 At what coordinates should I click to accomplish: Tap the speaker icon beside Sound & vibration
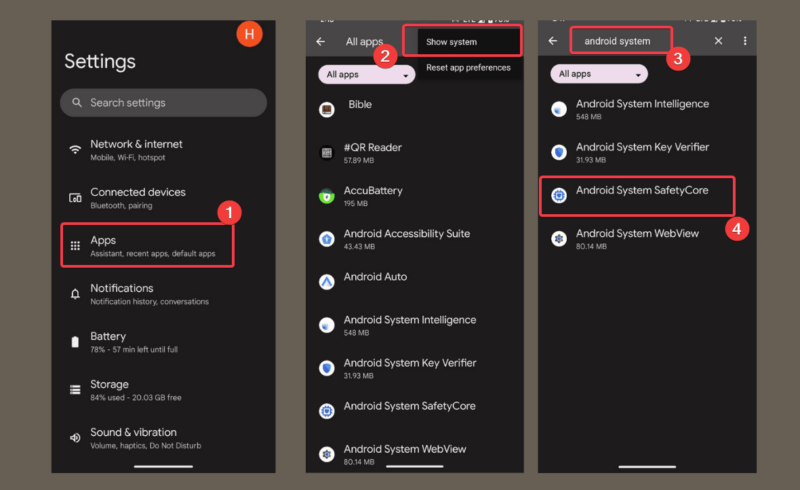point(75,438)
